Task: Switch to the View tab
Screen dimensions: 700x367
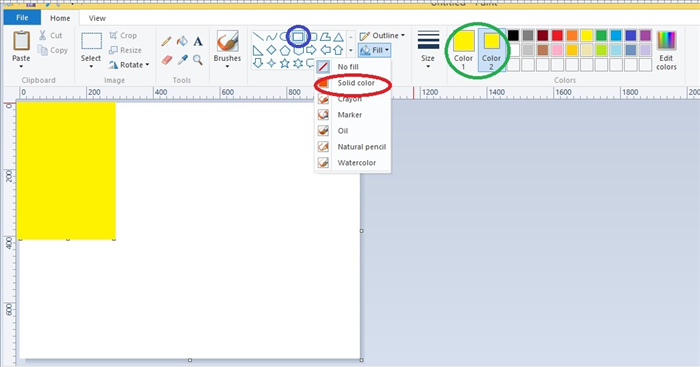Action: point(97,18)
